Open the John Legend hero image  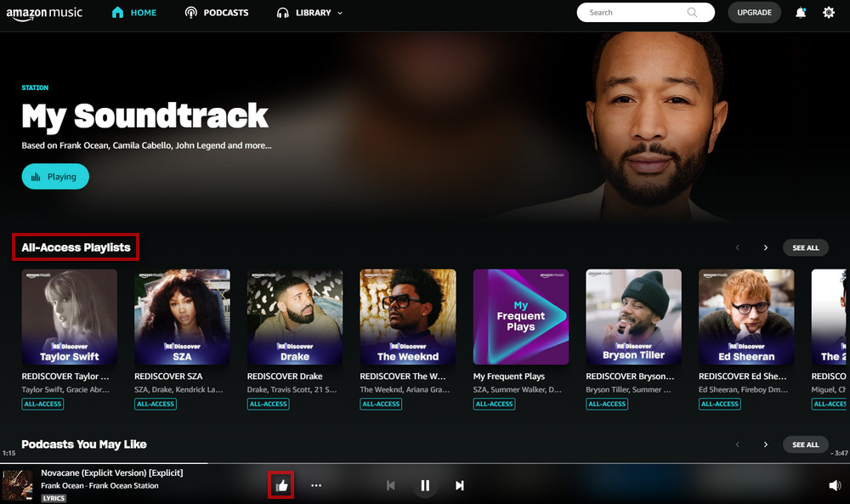pos(658,127)
